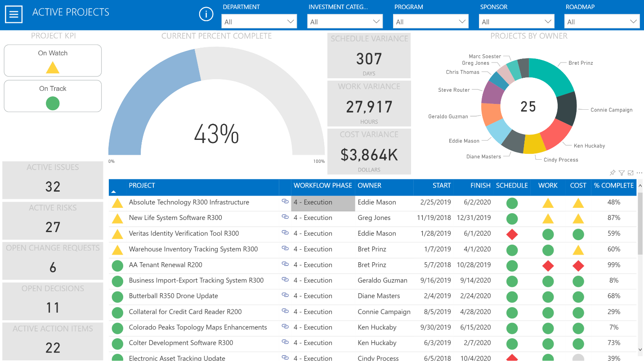This screenshot has height=363, width=644.
Task: Click red work diamond in AA Tenant Renewal row
Action: pos(548,265)
